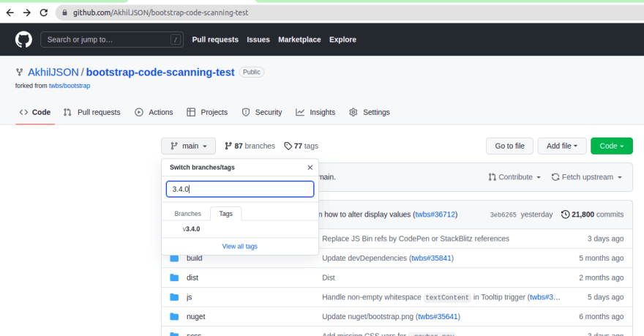Open commit hash 3eb6265

click(503, 214)
